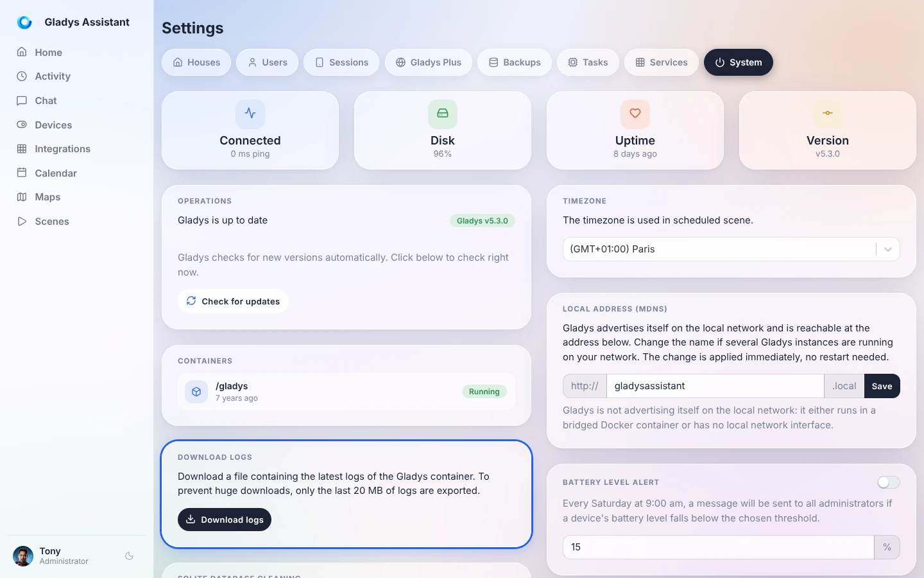Click the Version commit icon

[828, 114]
